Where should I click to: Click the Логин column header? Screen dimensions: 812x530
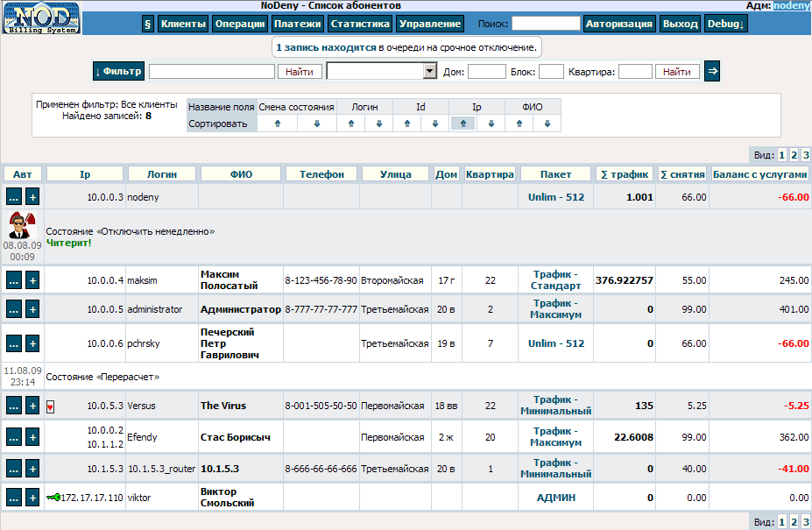pyautogui.click(x=162, y=174)
